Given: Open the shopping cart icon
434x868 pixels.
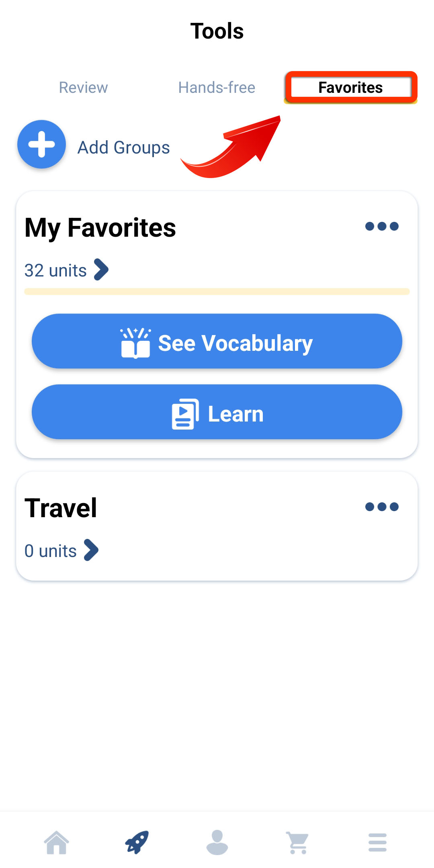Looking at the screenshot, I should [298, 843].
